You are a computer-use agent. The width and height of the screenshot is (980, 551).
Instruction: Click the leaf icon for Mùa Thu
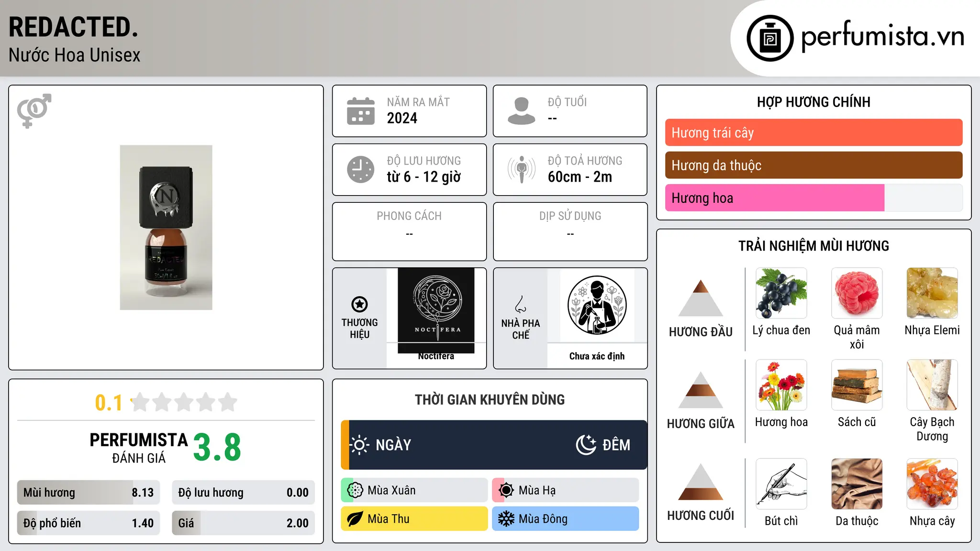tap(355, 519)
